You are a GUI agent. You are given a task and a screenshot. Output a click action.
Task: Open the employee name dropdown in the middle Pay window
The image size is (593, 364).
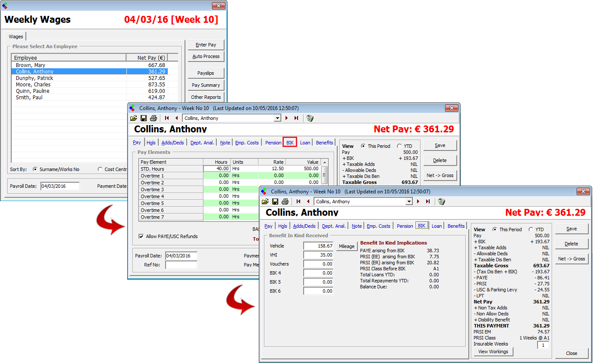pyautogui.click(x=277, y=118)
